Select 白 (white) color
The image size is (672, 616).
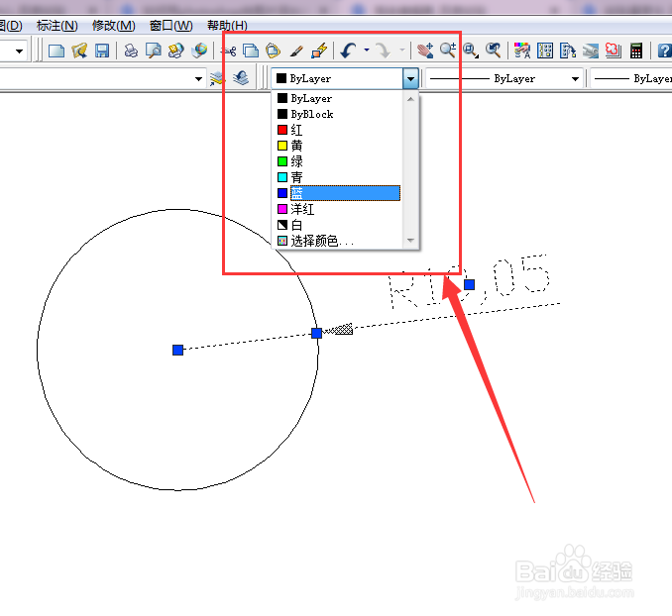339,225
